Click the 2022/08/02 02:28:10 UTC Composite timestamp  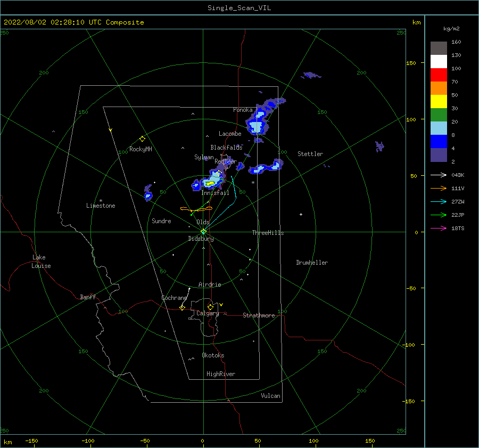[73, 22]
